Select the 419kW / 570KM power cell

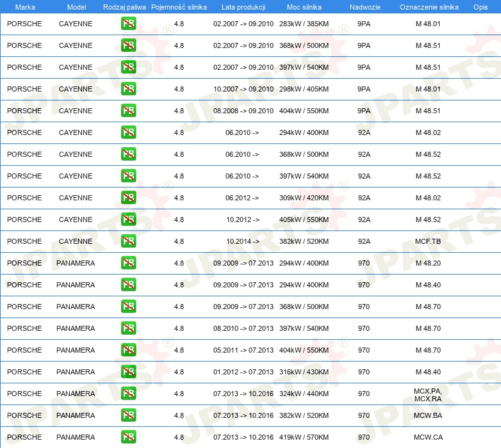304,437
